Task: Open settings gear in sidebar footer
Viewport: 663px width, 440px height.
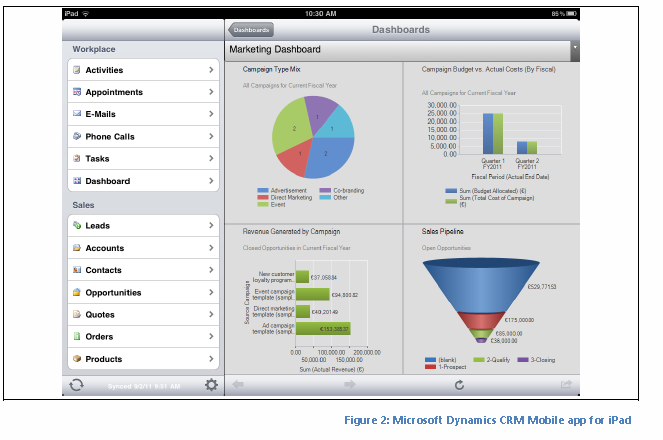Action: [x=211, y=385]
